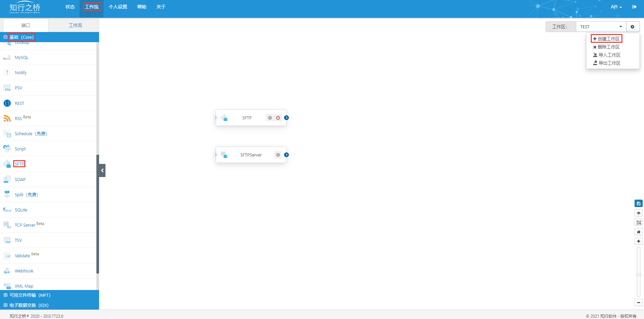
Task: Switch to the 工作流 sidebar tab
Action: coord(75,26)
